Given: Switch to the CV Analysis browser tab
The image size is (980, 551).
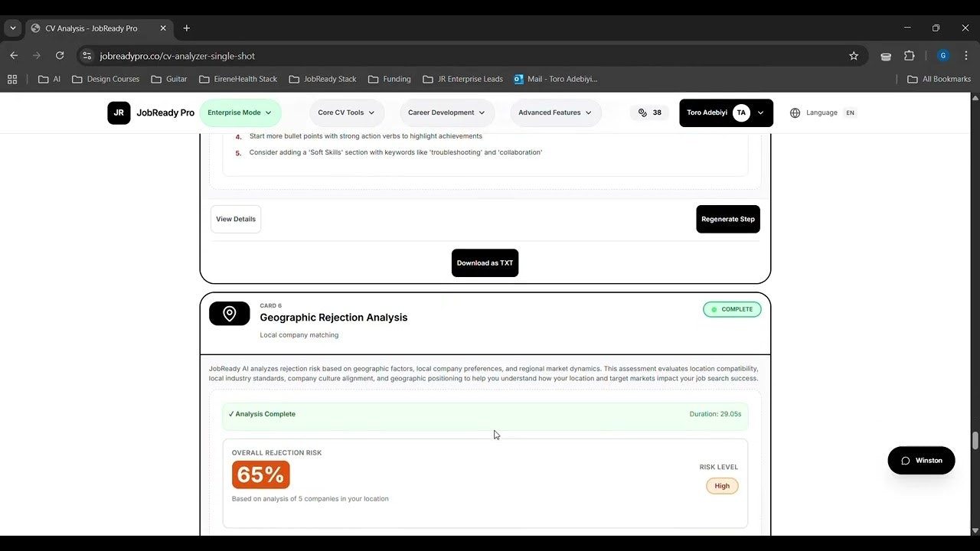Looking at the screenshot, I should point(92,28).
